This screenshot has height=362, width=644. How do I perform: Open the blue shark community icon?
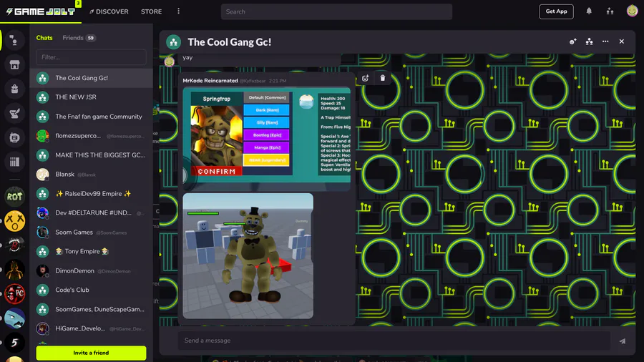[x=14, y=318]
